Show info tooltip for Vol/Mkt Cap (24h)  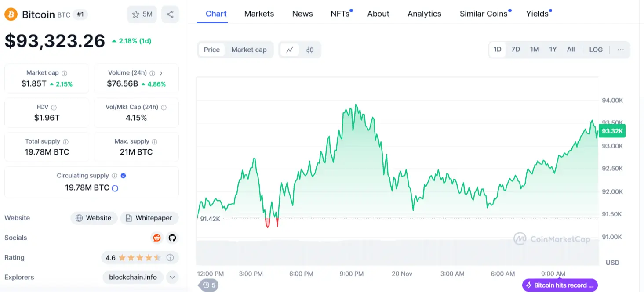point(164,108)
